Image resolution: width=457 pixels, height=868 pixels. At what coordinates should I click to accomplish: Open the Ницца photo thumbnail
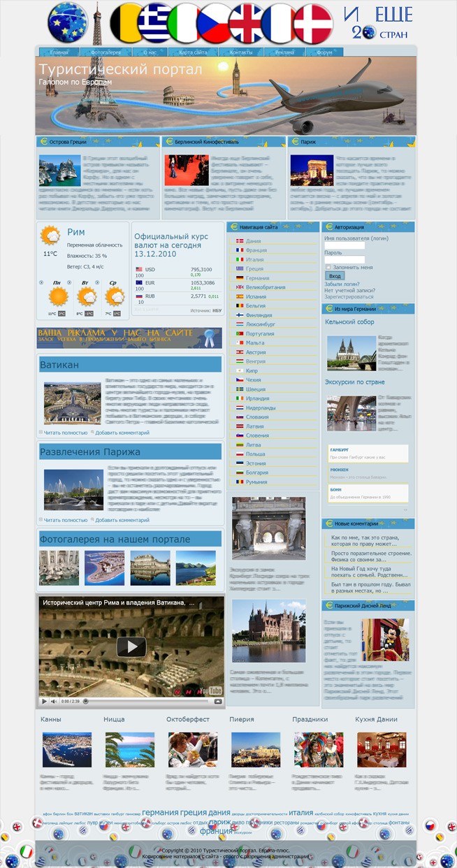[x=130, y=750]
